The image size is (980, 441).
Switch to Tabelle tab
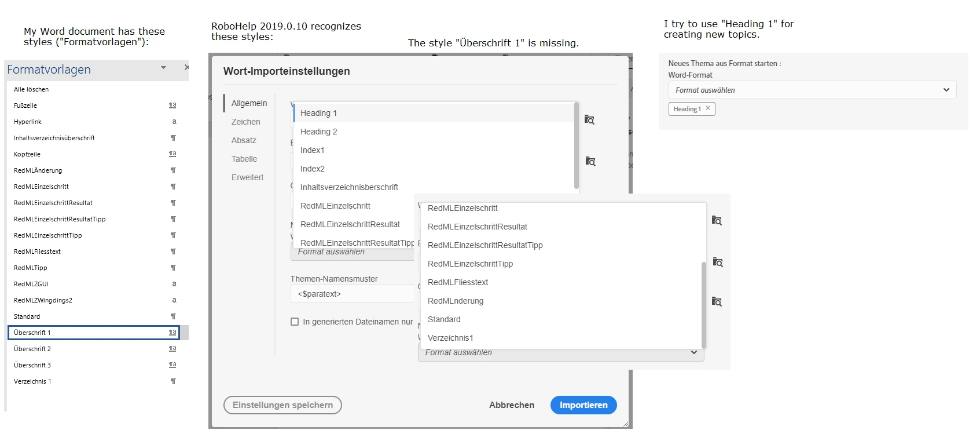244,159
